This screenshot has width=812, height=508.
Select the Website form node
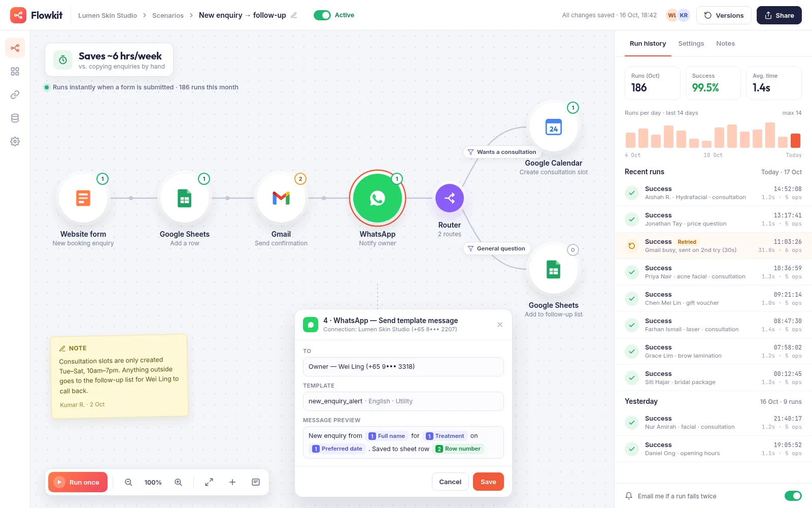pyautogui.click(x=83, y=198)
